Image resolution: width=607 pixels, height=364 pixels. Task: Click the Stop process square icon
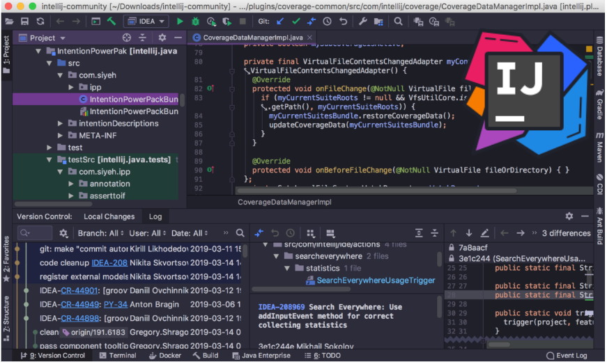[x=243, y=22]
